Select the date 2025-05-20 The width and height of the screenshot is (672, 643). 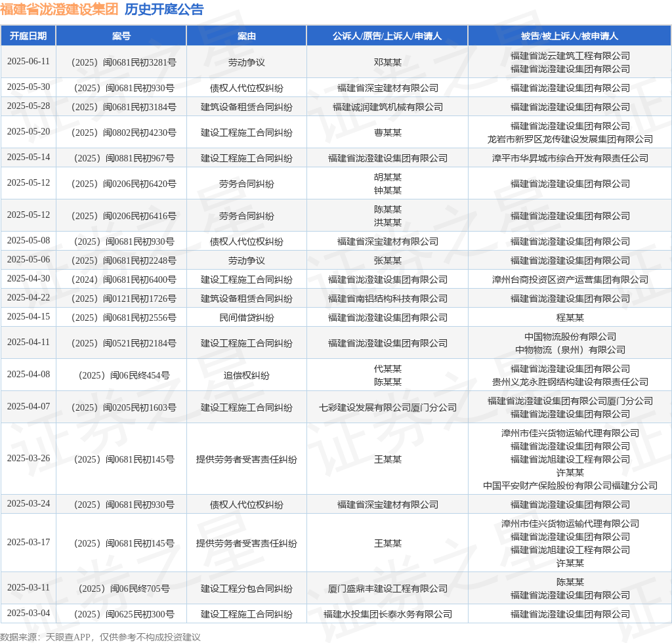coord(28,131)
